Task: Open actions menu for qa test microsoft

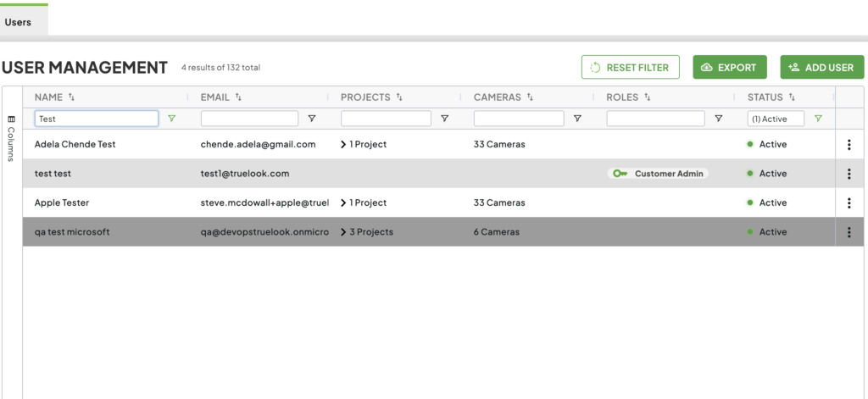Action: pyautogui.click(x=849, y=232)
